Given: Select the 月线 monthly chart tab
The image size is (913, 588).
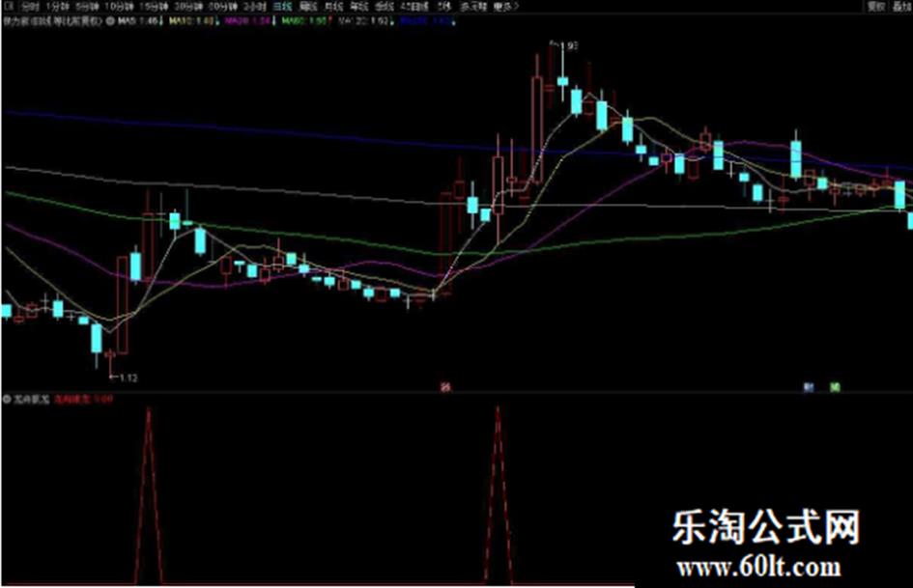Looking at the screenshot, I should (334, 7).
